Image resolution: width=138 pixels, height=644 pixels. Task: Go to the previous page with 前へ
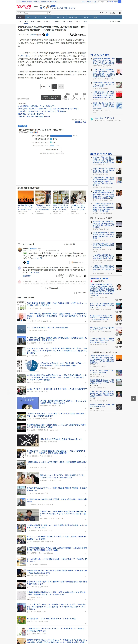point(43,86)
